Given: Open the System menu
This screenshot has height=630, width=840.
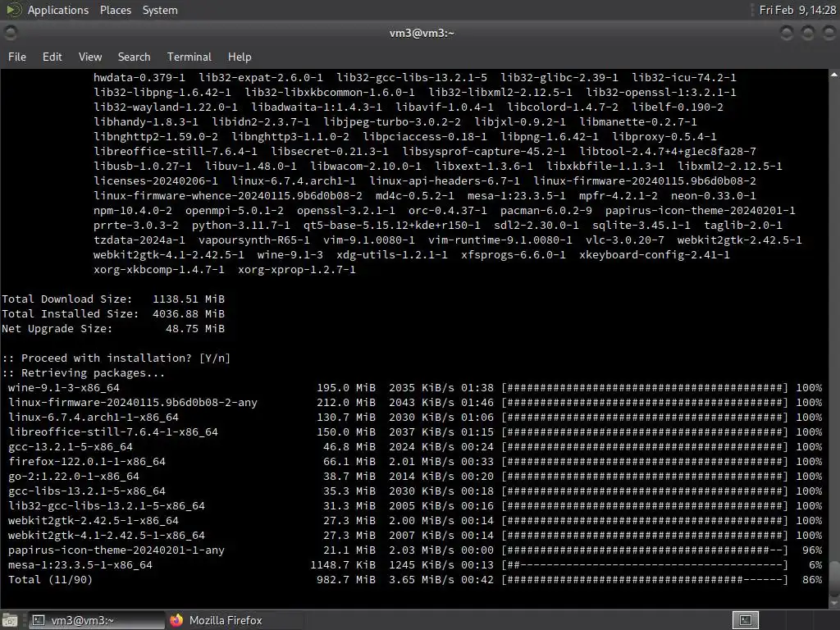Looking at the screenshot, I should coord(160,10).
